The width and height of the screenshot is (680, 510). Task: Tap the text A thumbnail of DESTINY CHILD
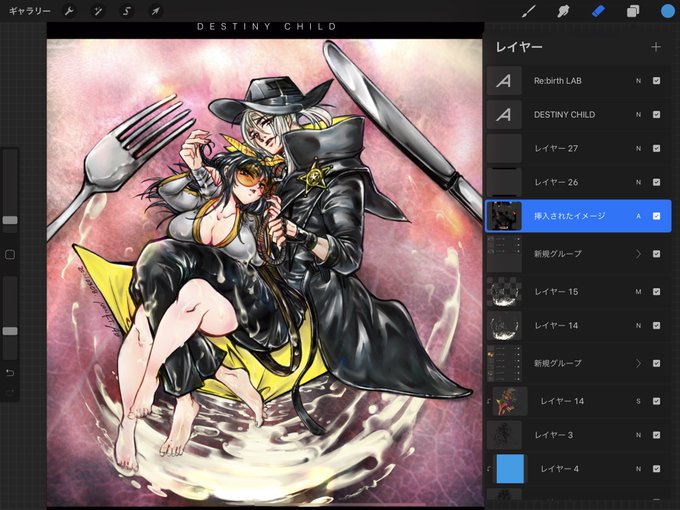tap(504, 114)
